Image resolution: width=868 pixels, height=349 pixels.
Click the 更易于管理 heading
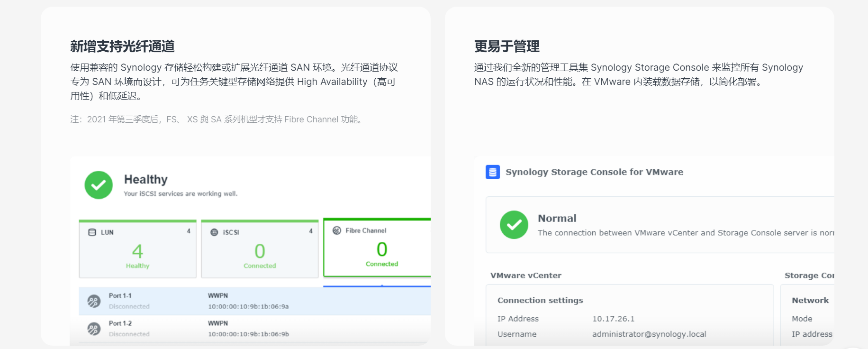point(506,46)
